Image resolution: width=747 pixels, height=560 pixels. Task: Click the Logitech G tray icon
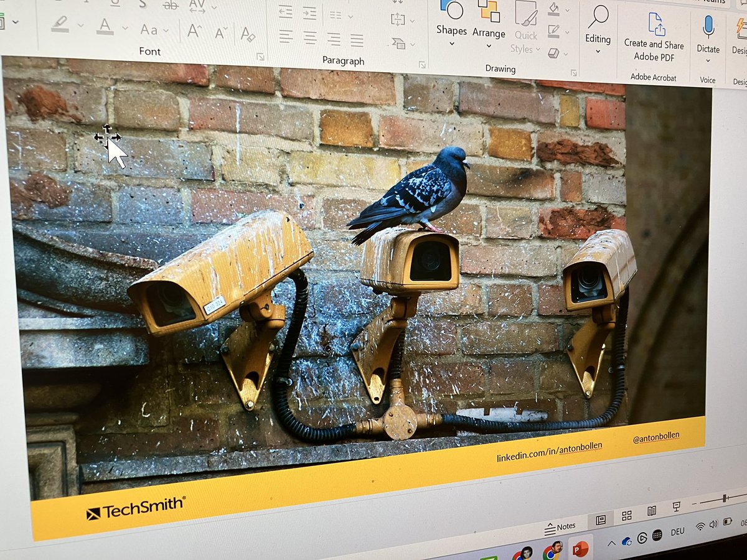coord(642,538)
